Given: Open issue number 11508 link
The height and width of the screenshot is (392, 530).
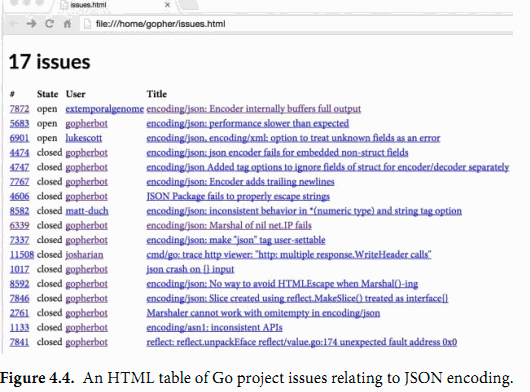Looking at the screenshot, I should point(22,254).
